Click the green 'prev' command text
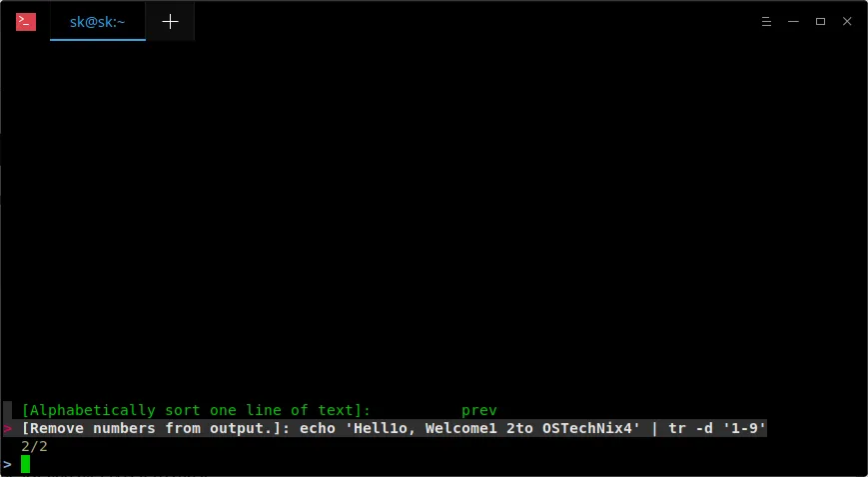 [x=479, y=411]
